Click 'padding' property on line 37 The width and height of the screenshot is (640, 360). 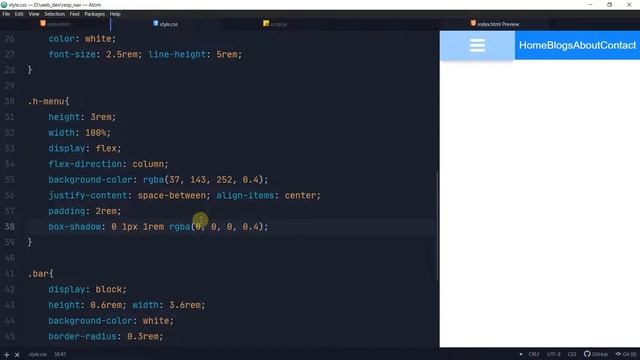click(x=67, y=211)
